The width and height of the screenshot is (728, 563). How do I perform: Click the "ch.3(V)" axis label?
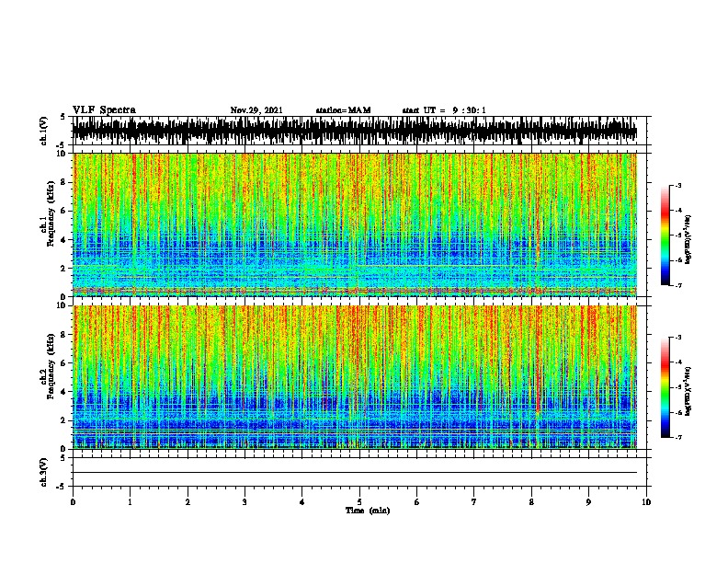[x=44, y=473]
